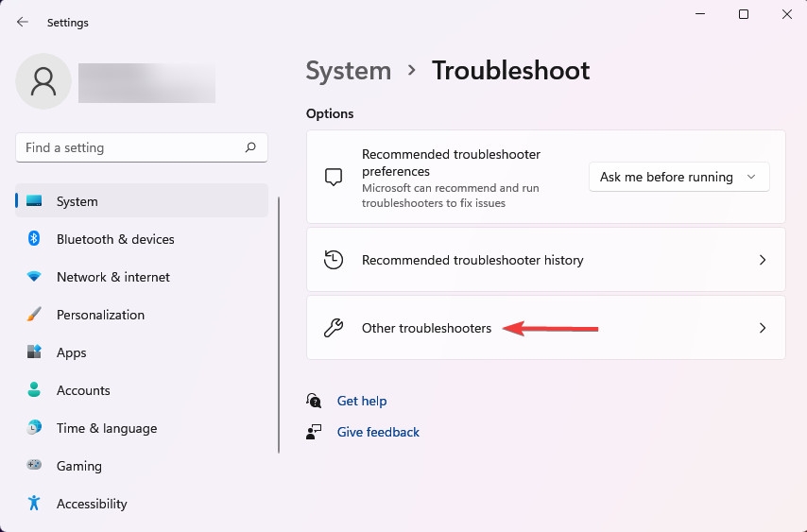Click the sidebar vertical scrollbar
This screenshot has width=807, height=532.
click(x=279, y=325)
